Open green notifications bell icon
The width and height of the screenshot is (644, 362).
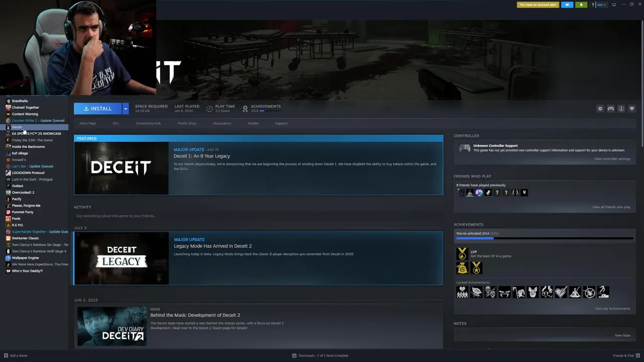(x=581, y=5)
